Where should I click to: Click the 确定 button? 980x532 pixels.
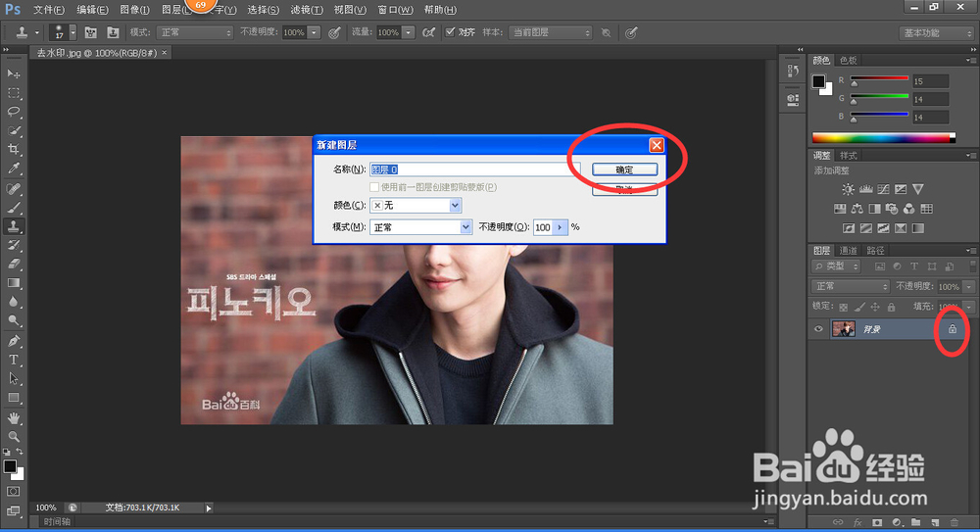coord(624,169)
